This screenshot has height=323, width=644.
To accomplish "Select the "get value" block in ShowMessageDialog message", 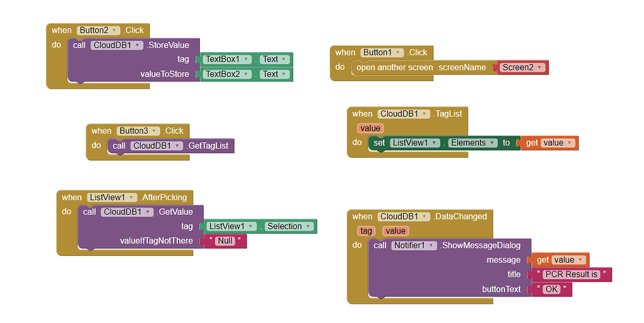I will tap(541, 260).
